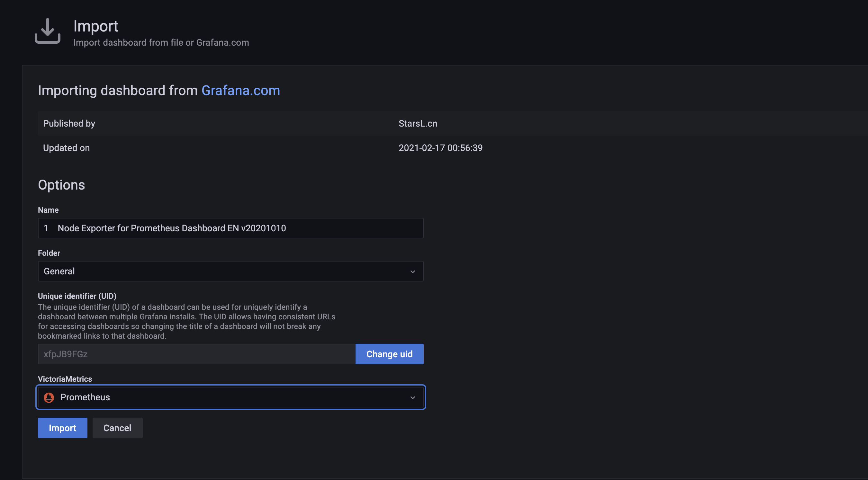Click the VictoriaMetrics field label
868x480 pixels.
click(x=65, y=379)
